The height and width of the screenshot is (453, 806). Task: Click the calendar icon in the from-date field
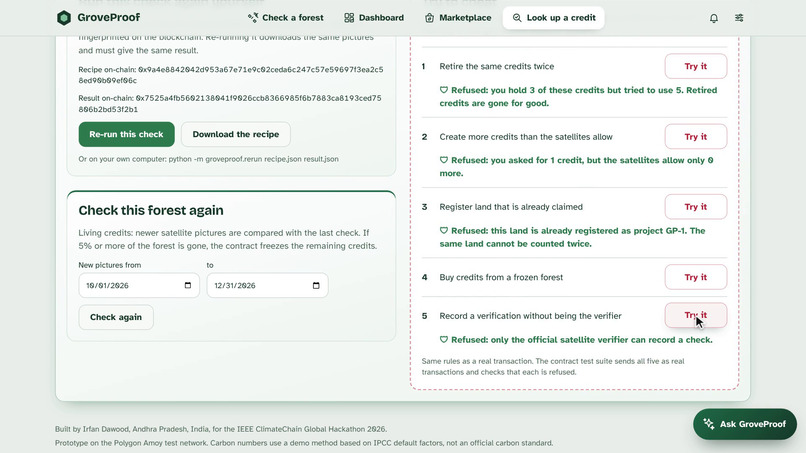(x=188, y=285)
